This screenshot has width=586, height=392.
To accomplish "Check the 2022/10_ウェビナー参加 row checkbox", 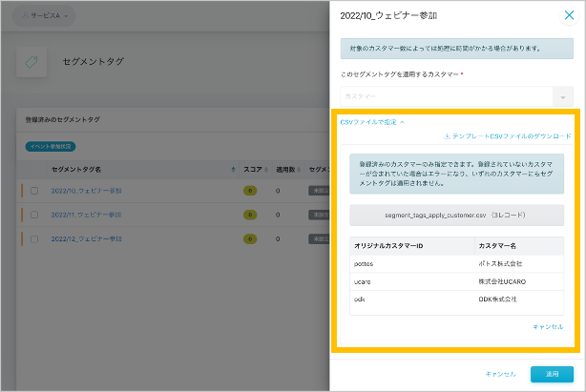I will point(34,191).
